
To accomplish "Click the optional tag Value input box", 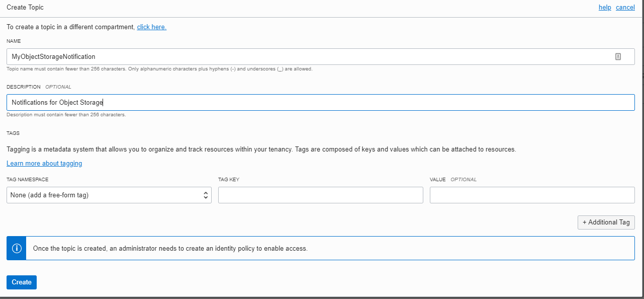I will tap(532, 195).
